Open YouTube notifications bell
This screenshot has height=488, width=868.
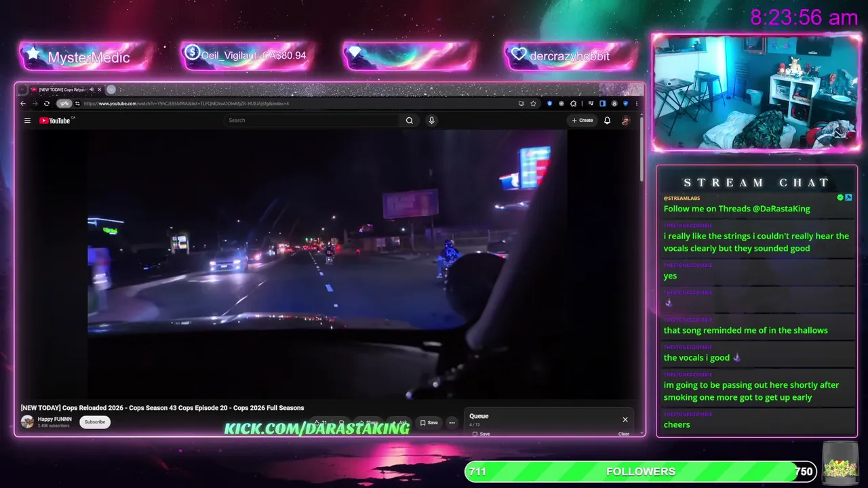point(608,121)
